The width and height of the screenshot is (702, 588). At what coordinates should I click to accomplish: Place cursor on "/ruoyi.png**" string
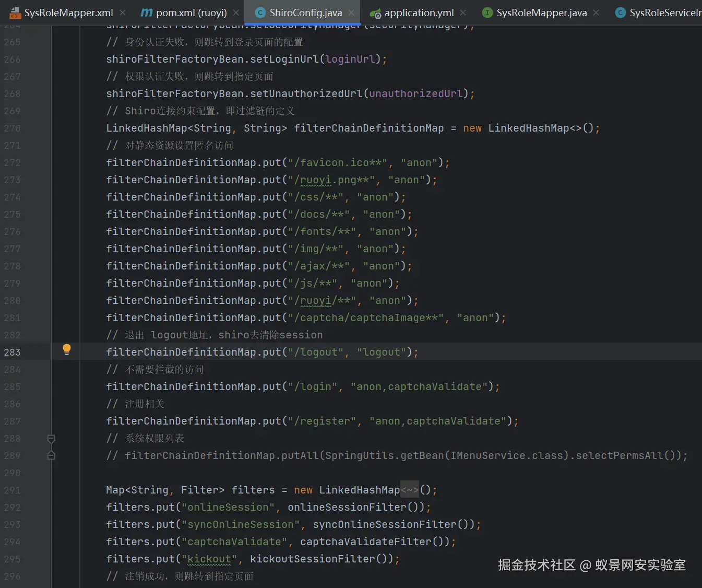pyautogui.click(x=332, y=180)
